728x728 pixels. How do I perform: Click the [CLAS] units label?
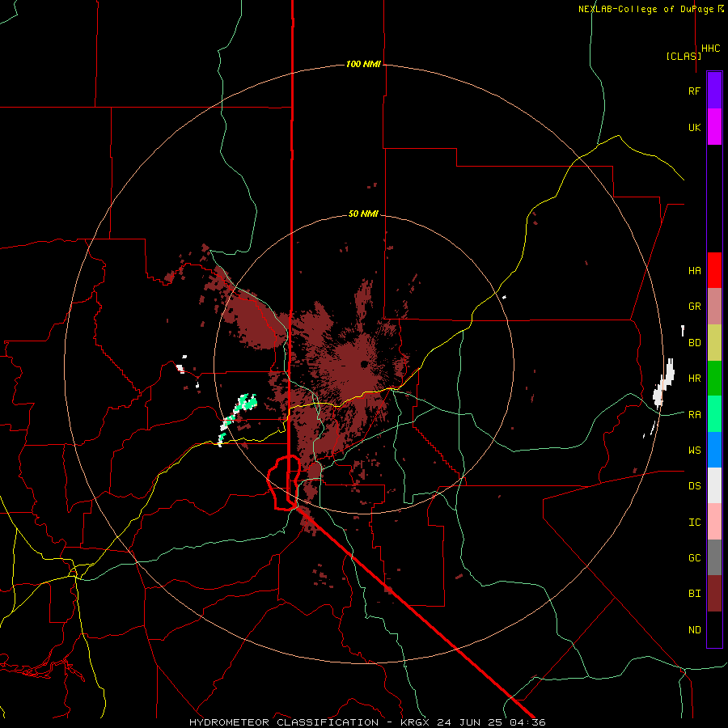click(x=684, y=56)
